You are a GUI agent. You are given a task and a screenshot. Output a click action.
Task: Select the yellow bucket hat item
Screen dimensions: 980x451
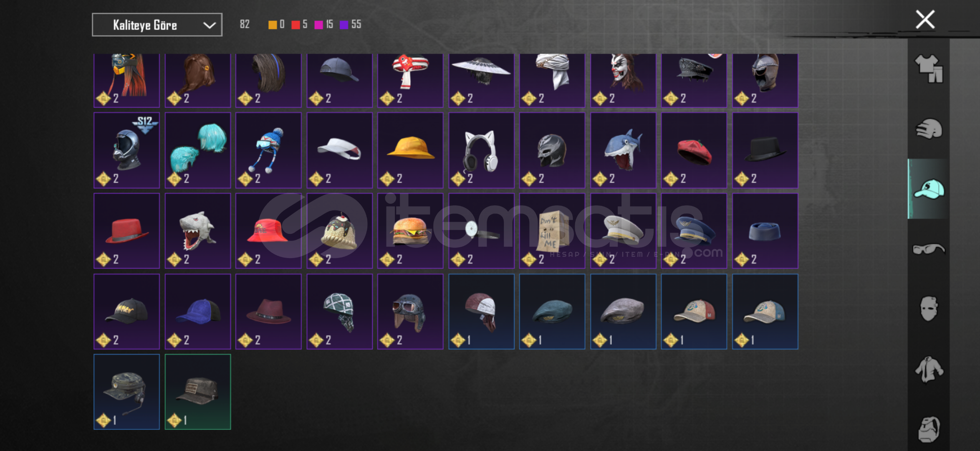(x=410, y=150)
